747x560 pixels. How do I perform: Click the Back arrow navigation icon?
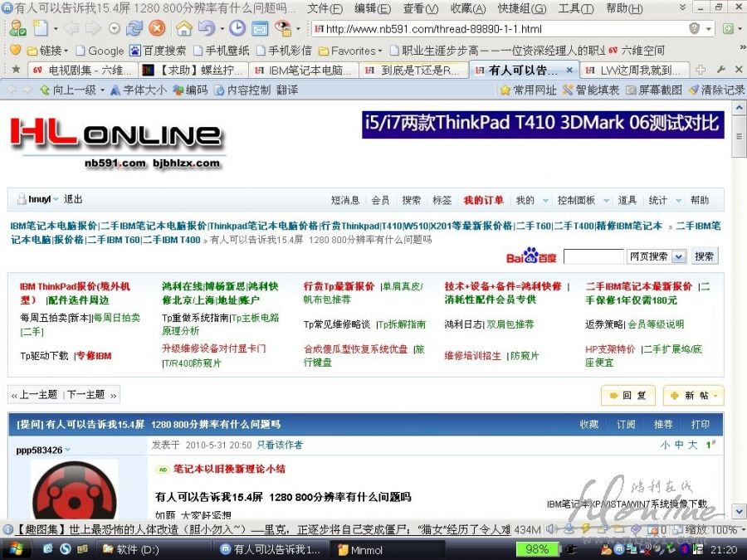(x=71, y=28)
